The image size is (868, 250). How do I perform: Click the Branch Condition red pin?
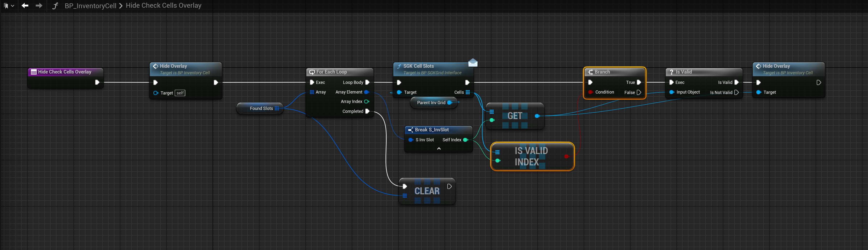click(x=590, y=92)
